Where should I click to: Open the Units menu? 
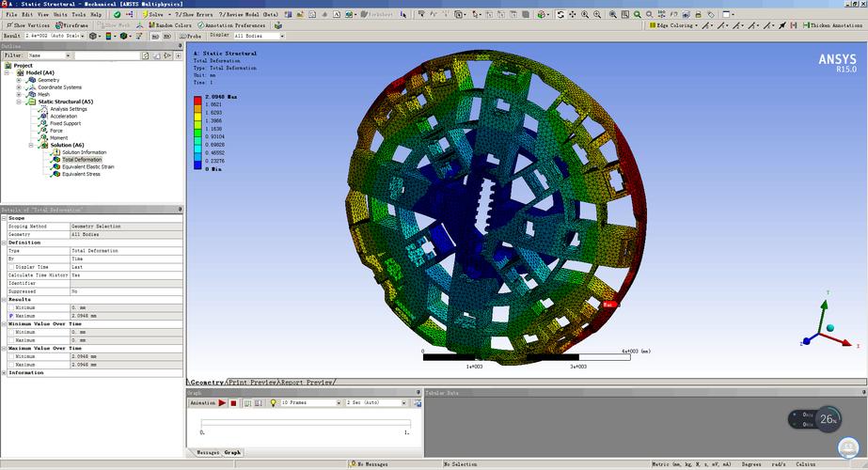click(60, 14)
